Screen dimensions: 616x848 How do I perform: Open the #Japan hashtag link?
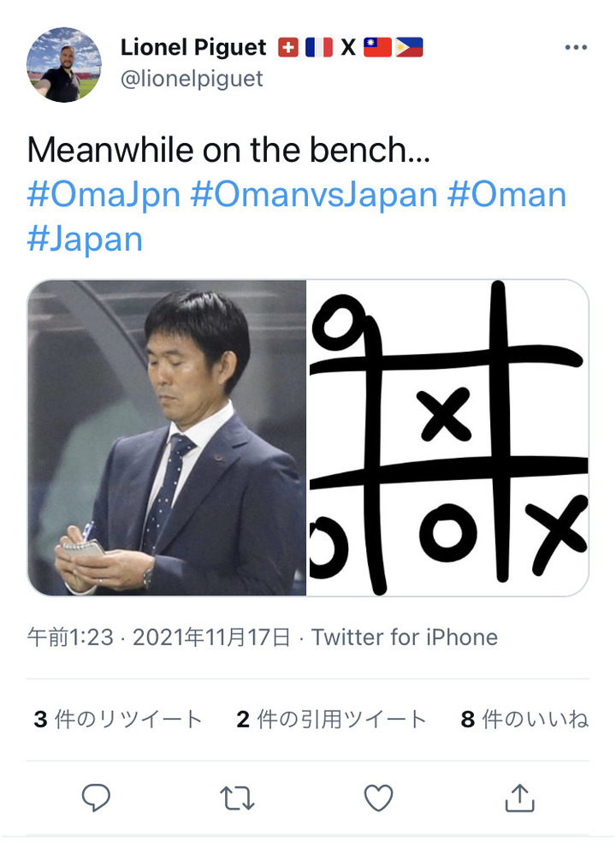pyautogui.click(x=85, y=238)
